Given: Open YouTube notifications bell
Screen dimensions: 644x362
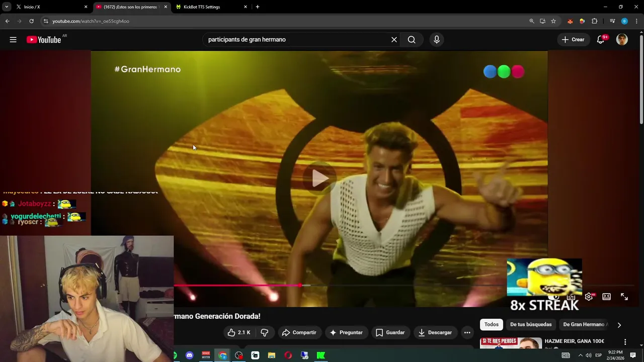Looking at the screenshot, I should pyautogui.click(x=601, y=40).
